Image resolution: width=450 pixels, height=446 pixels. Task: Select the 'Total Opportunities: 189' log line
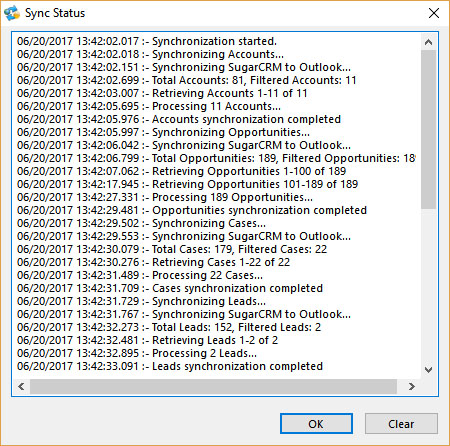[216, 158]
